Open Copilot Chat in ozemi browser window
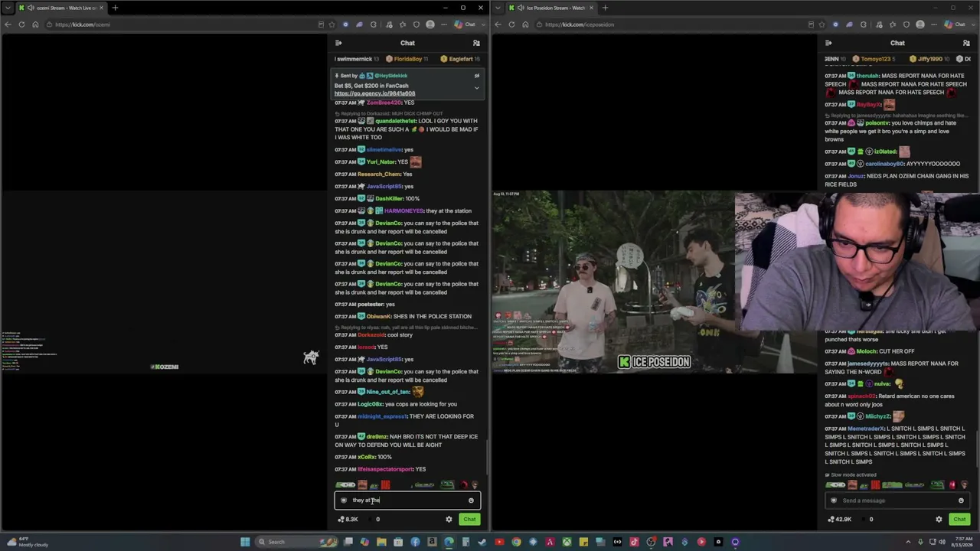This screenshot has width=980, height=551. [x=465, y=24]
